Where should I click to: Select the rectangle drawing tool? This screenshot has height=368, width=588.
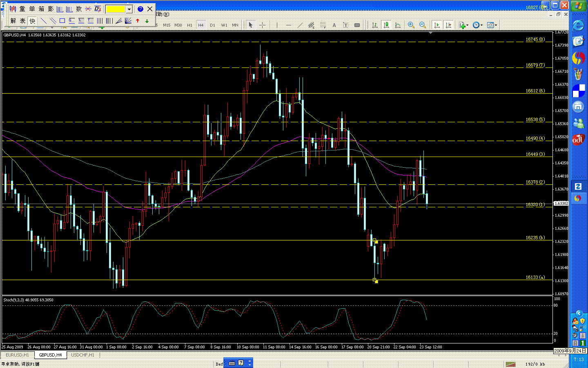[62, 21]
